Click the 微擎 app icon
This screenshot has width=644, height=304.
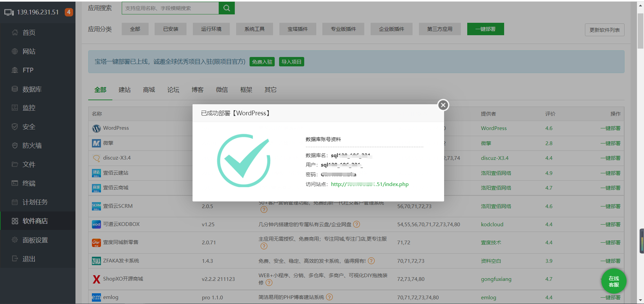tap(96, 143)
